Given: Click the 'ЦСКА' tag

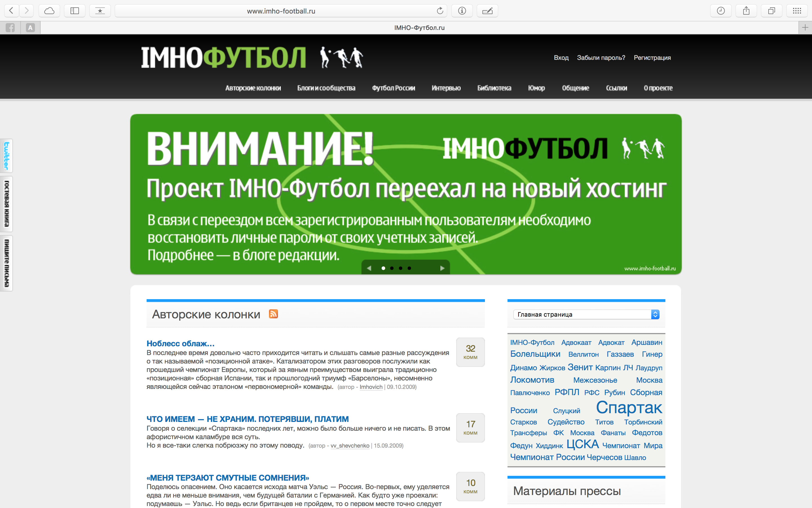Looking at the screenshot, I should pyautogui.click(x=582, y=444).
